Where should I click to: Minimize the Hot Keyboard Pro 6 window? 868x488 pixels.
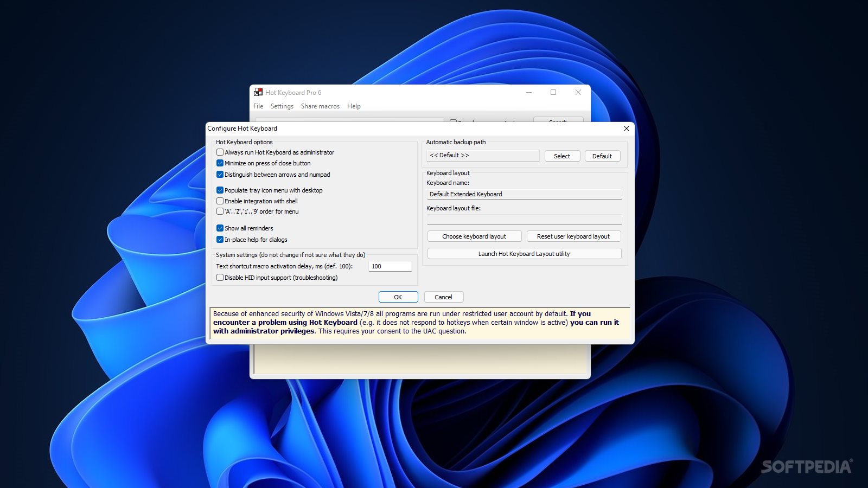(x=528, y=92)
